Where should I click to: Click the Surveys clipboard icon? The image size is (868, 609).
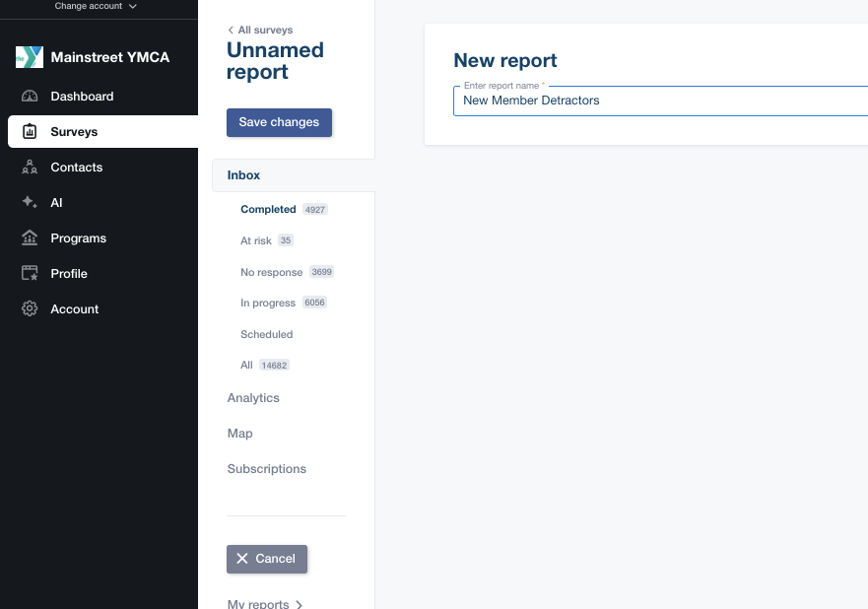(30, 132)
